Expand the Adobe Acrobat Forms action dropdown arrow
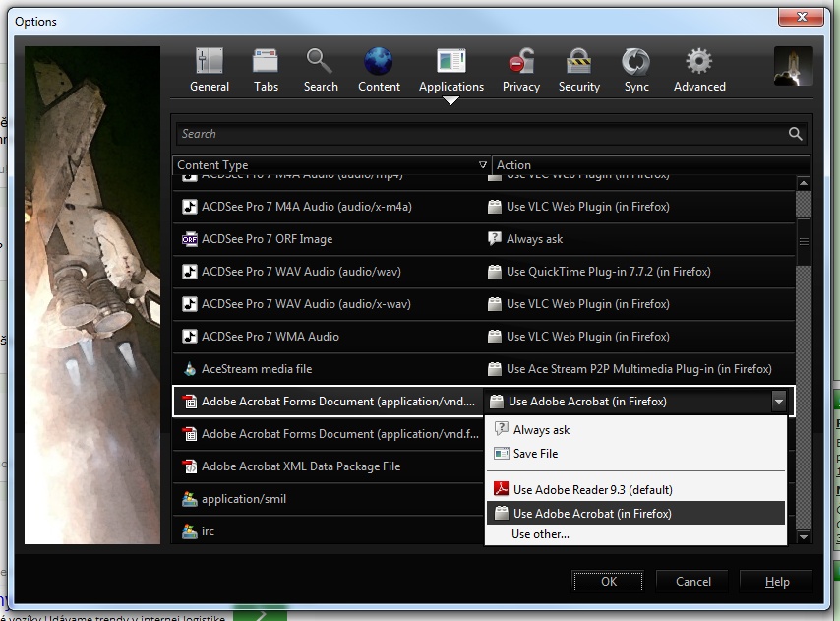This screenshot has height=621, width=840. click(x=778, y=402)
